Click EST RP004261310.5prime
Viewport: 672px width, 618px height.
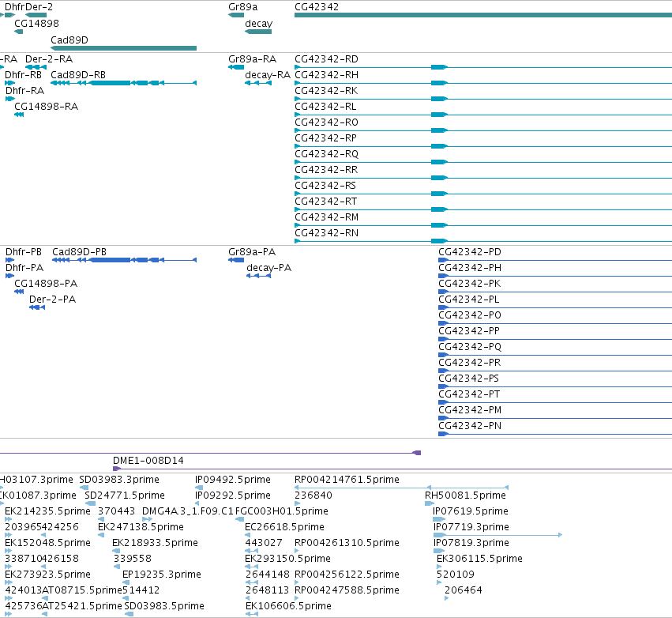pyautogui.click(x=347, y=543)
